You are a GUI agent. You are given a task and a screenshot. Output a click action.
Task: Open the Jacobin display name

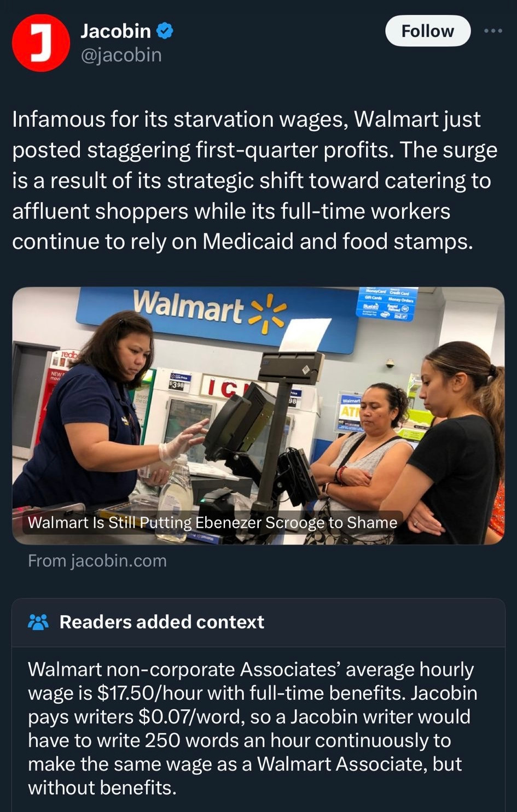click(x=116, y=31)
